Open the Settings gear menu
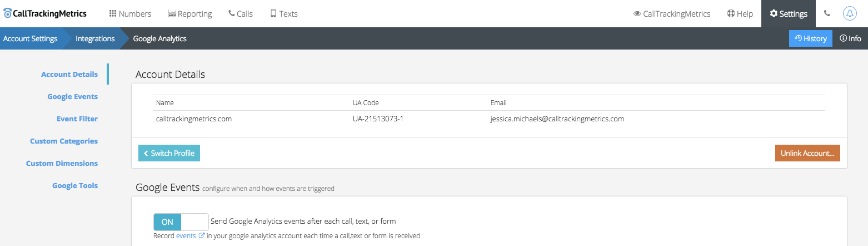This screenshot has width=868, height=246. click(x=788, y=14)
